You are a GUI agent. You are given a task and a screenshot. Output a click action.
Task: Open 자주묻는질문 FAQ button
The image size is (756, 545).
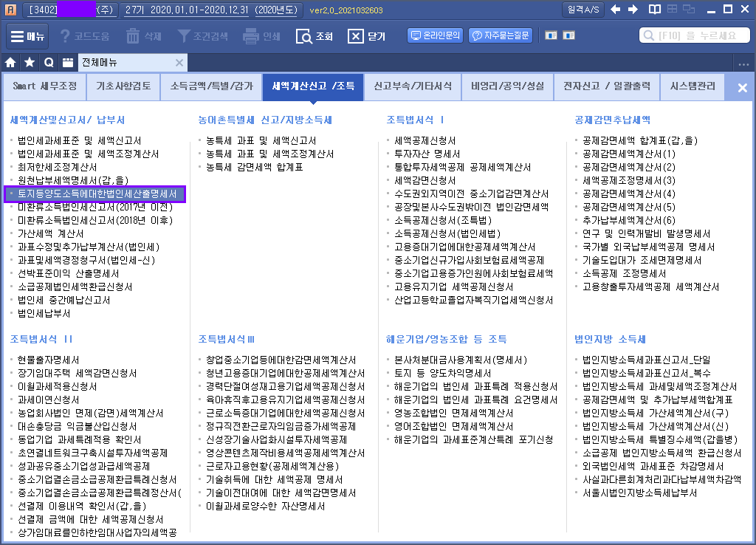click(x=501, y=35)
